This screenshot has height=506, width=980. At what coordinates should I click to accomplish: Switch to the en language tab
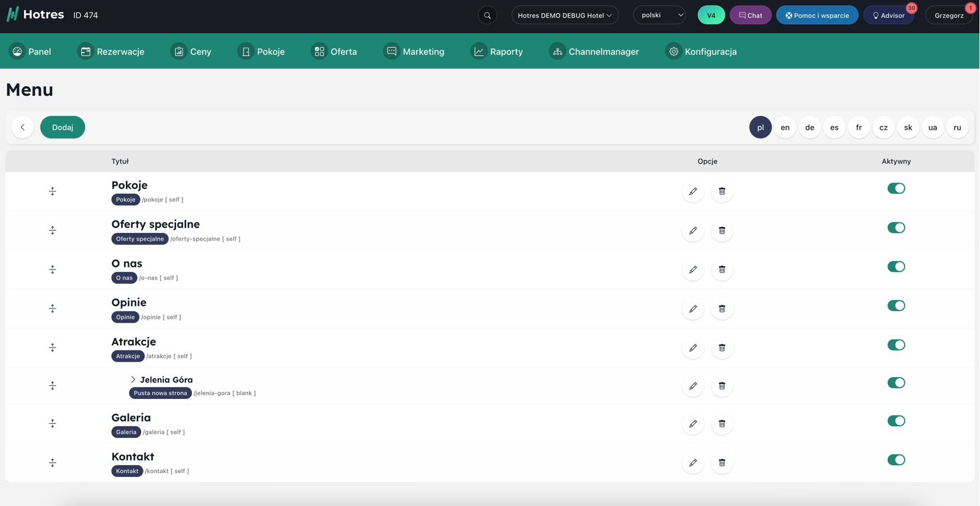(784, 127)
